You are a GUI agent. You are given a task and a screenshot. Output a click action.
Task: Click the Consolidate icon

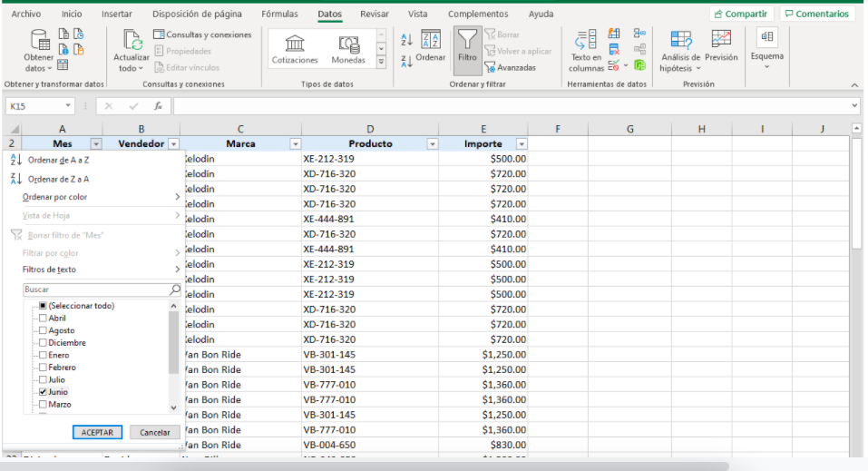pos(640,34)
